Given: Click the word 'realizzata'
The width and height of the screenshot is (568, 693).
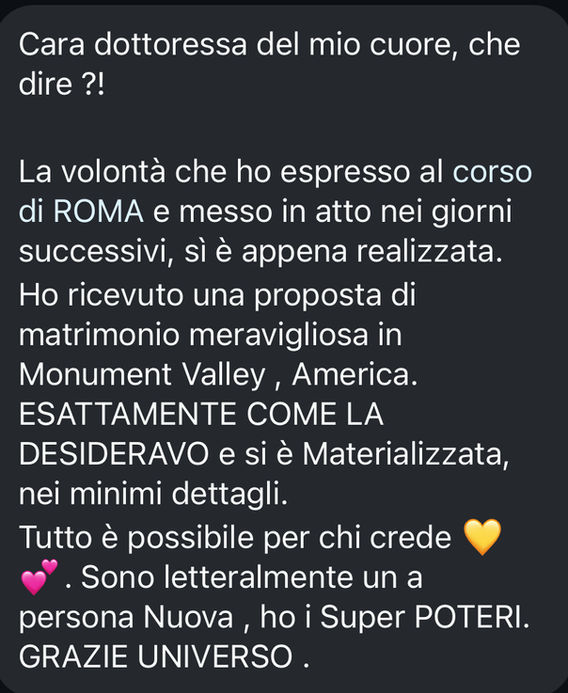Looking at the screenshot, I should pos(427,251).
